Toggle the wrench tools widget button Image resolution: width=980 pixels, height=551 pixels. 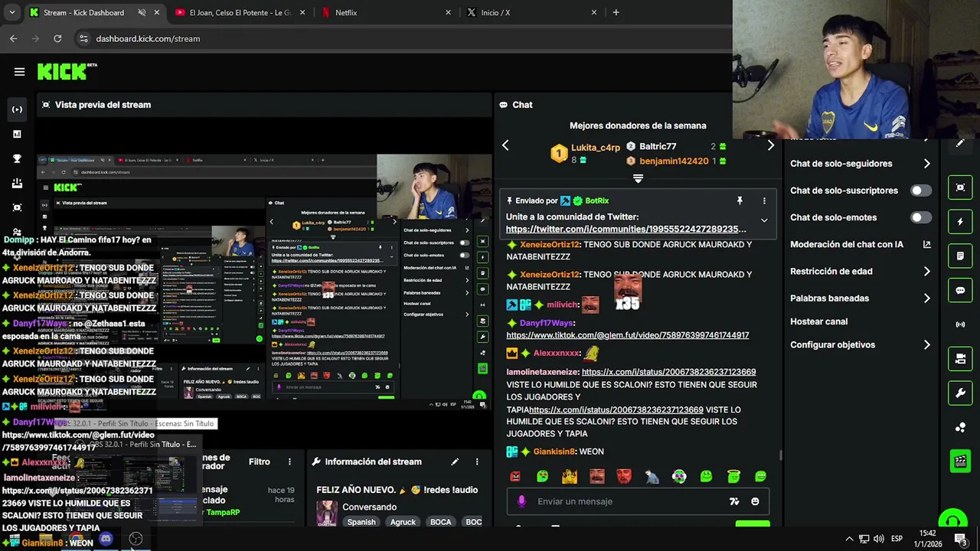pyautogui.click(x=960, y=393)
